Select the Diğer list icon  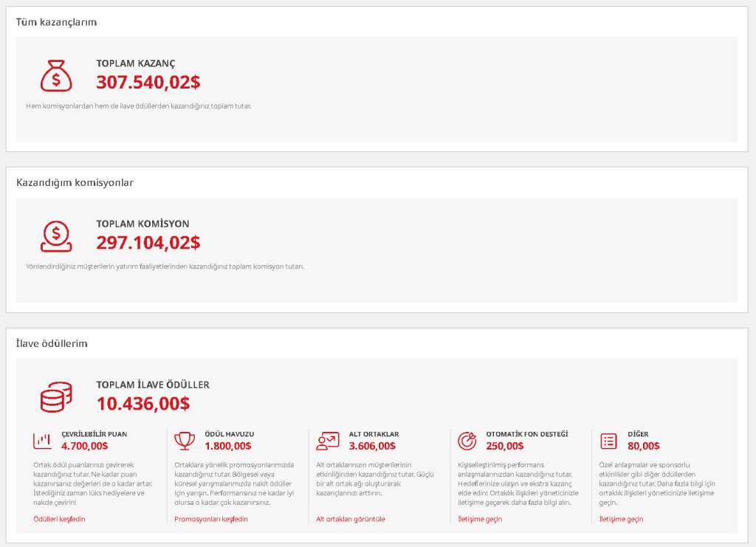pos(609,441)
